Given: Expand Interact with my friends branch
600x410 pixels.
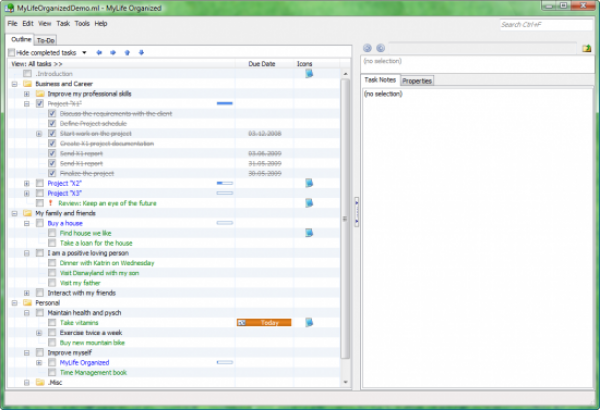Looking at the screenshot, I should click(27, 292).
